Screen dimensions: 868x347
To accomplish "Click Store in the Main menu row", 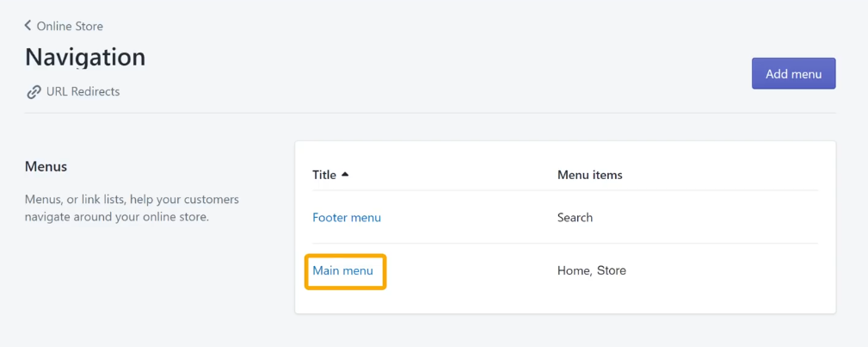I will (x=611, y=271).
